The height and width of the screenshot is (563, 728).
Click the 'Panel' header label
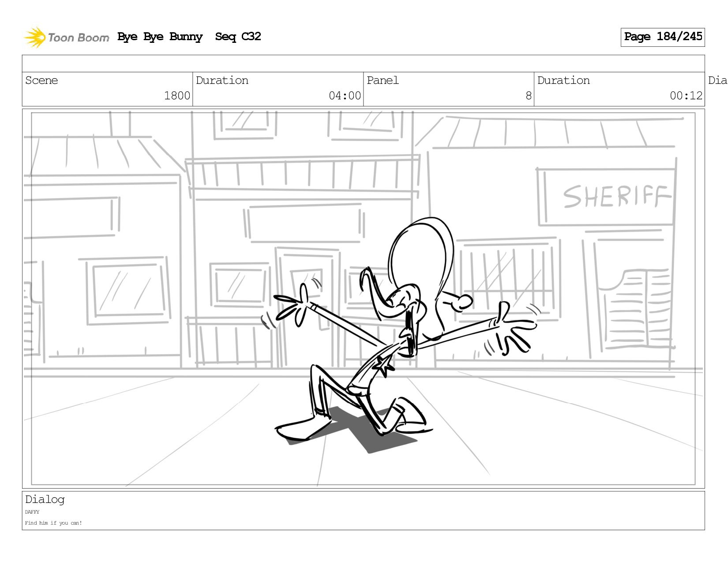(x=383, y=80)
